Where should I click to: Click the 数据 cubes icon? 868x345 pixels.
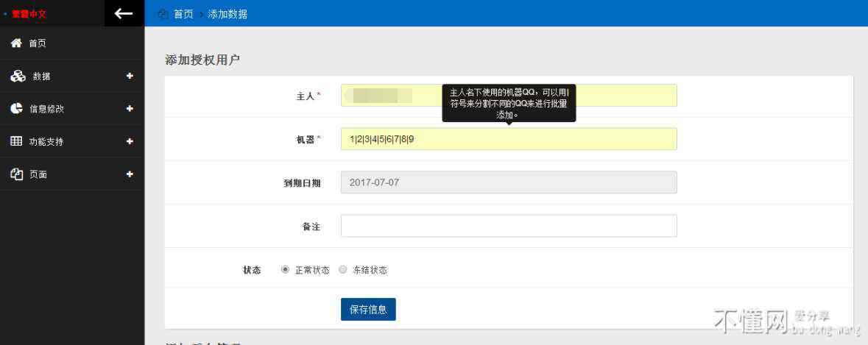(x=18, y=76)
